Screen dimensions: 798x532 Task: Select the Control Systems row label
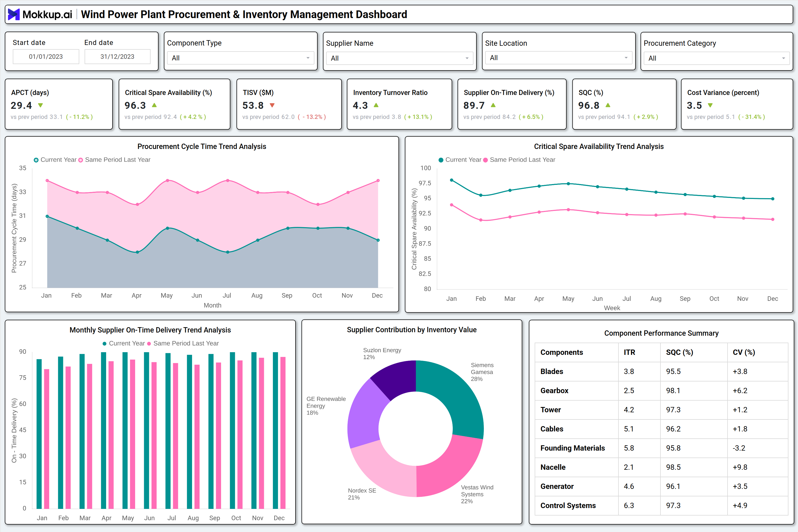[x=568, y=506]
